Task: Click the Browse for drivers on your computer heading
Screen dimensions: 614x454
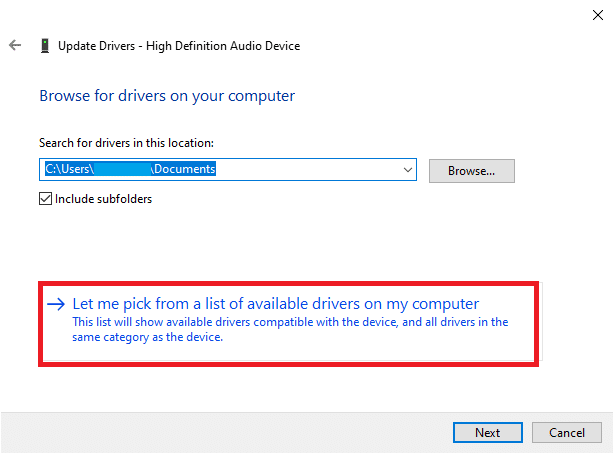Action: (x=167, y=96)
